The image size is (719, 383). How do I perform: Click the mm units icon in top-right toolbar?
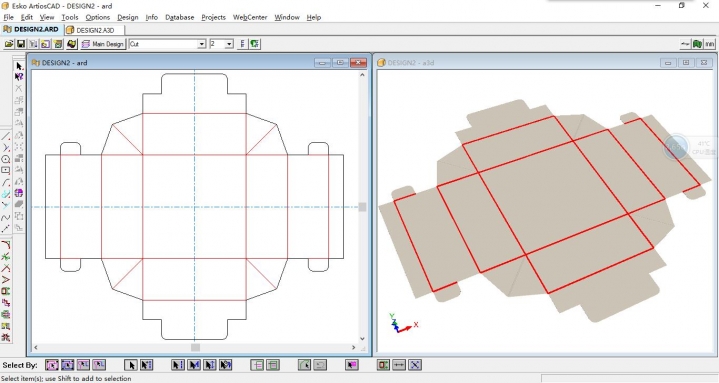(710, 44)
